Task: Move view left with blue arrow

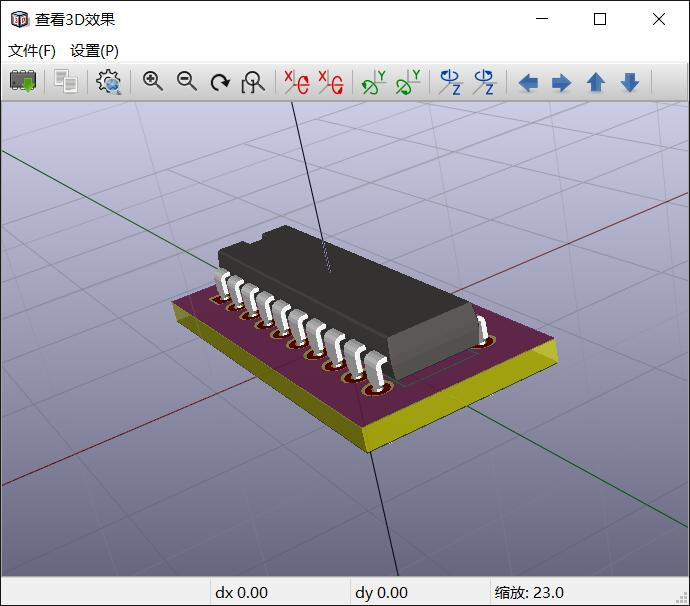Action: (528, 83)
